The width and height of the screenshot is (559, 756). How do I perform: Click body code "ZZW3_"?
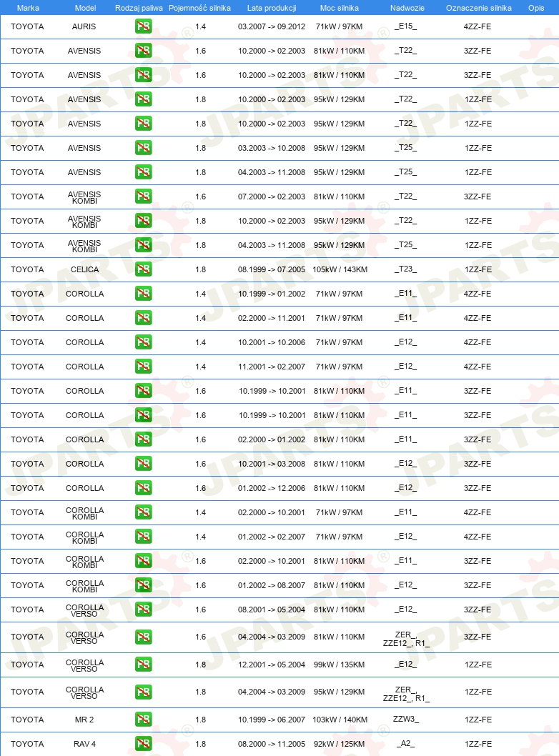pos(405,720)
